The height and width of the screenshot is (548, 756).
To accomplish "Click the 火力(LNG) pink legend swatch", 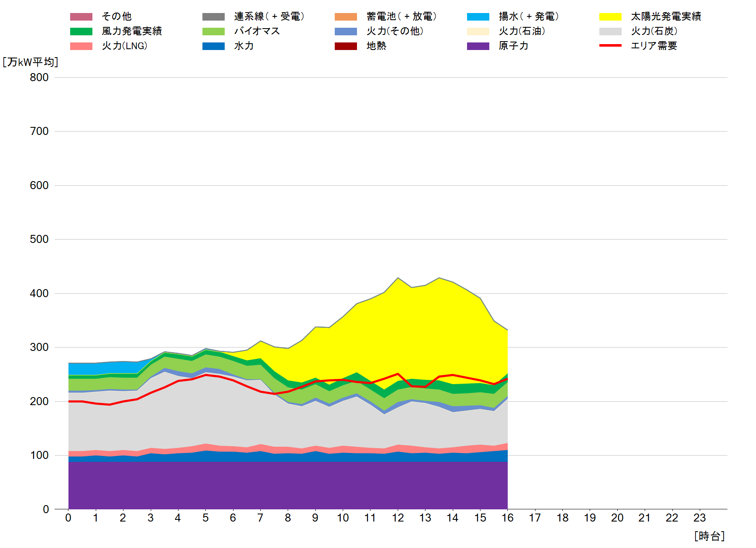I will point(81,46).
